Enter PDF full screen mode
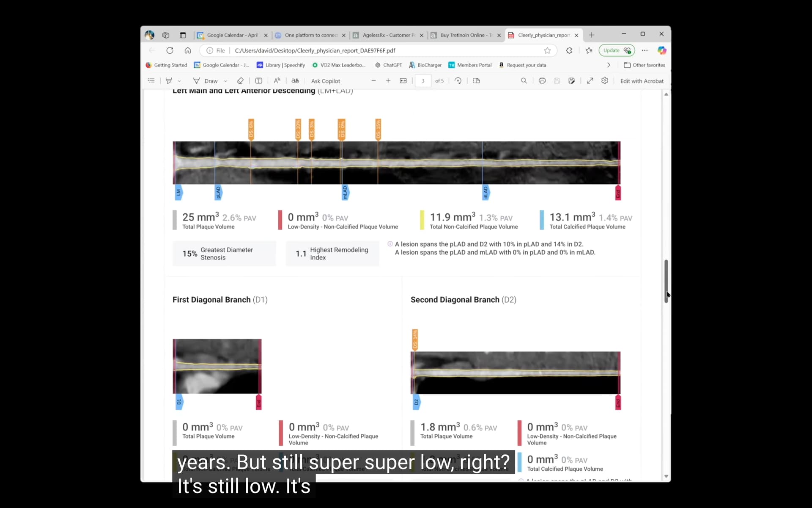This screenshot has height=508, width=812. pos(590,80)
